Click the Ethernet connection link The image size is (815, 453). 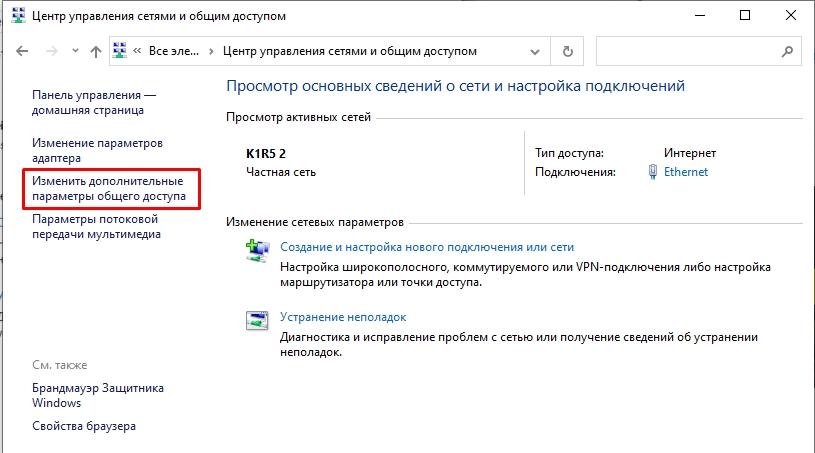(x=686, y=172)
